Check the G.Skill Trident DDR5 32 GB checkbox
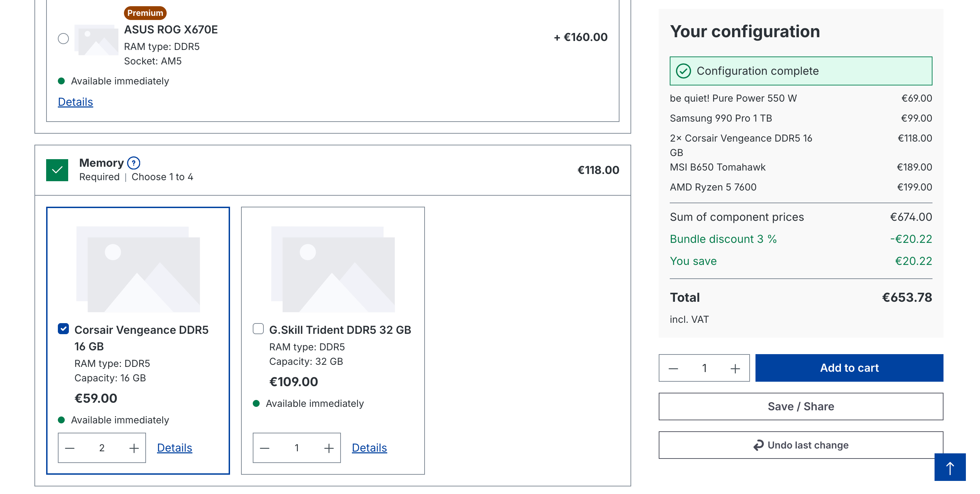This screenshot has height=494, width=980. pos(258,329)
